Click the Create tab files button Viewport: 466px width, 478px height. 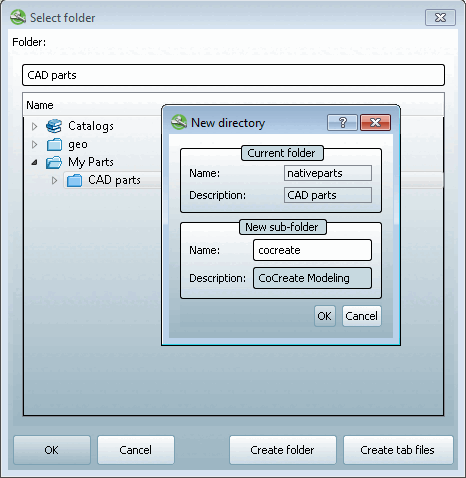pos(398,450)
